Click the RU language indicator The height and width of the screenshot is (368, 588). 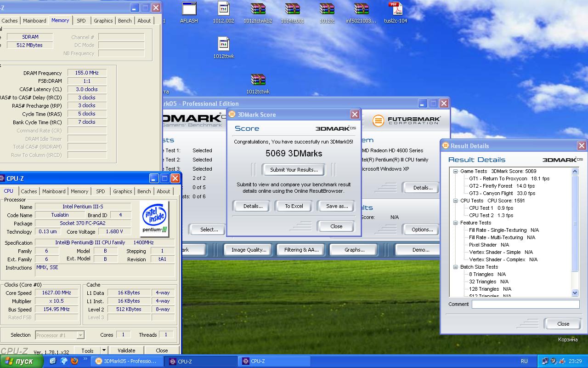tap(524, 361)
